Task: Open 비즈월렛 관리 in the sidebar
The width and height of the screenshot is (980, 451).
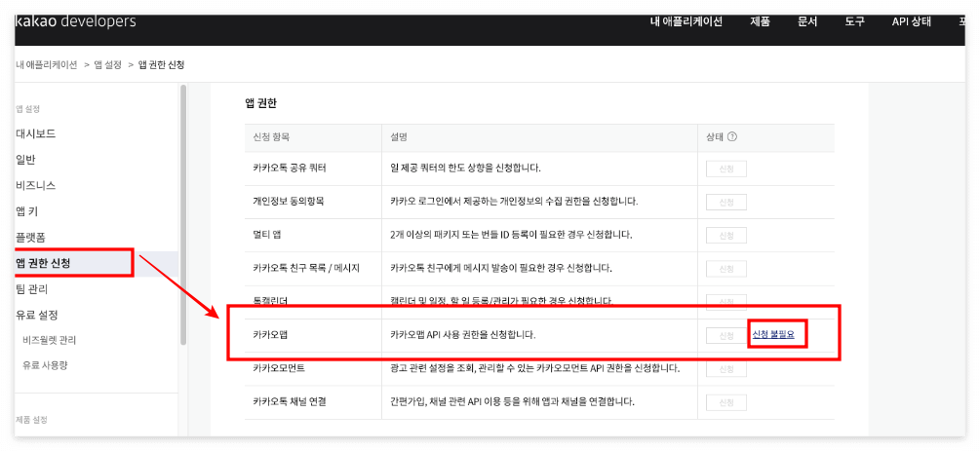Action: pos(50,340)
